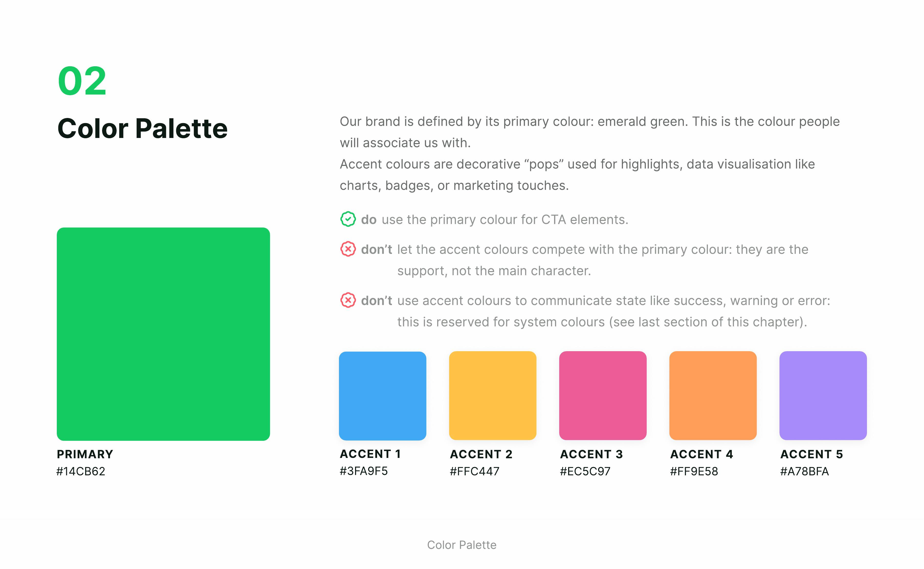Image resolution: width=924 pixels, height=569 pixels.
Task: Select the pink Accent 3 swatch
Action: coord(603,396)
